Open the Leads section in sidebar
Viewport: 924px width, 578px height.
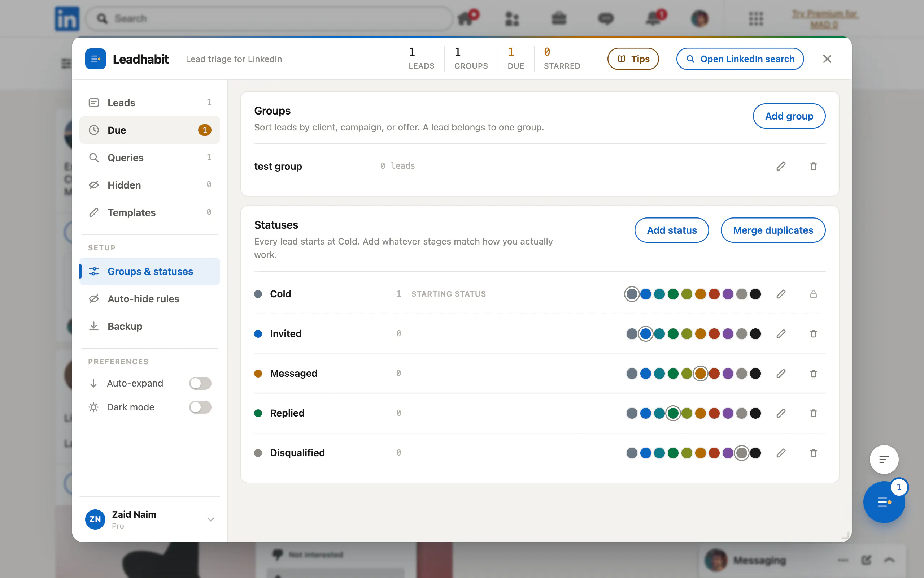tap(150, 103)
